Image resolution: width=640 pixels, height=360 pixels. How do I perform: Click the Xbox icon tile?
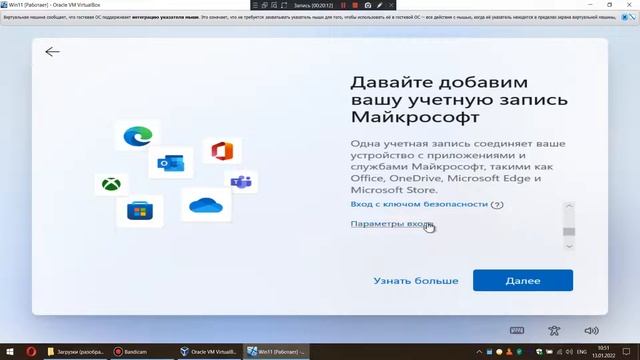tap(111, 184)
